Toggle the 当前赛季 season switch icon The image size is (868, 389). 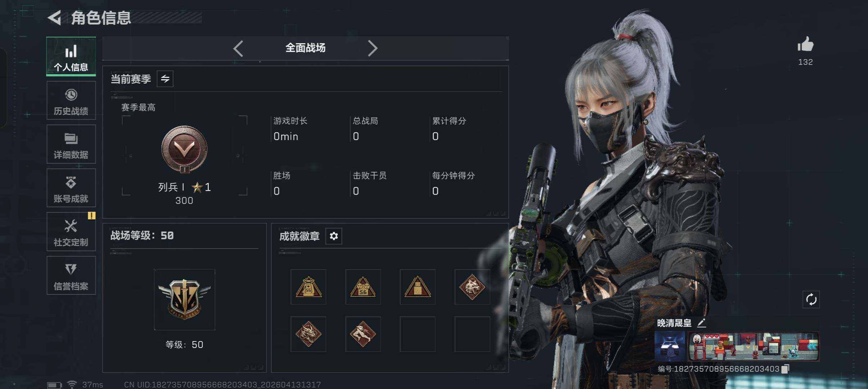(165, 79)
